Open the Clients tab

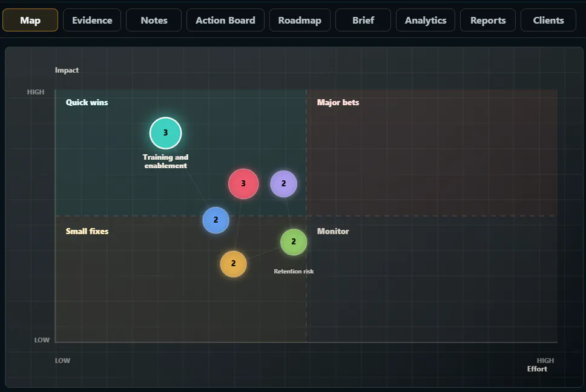pyautogui.click(x=548, y=20)
